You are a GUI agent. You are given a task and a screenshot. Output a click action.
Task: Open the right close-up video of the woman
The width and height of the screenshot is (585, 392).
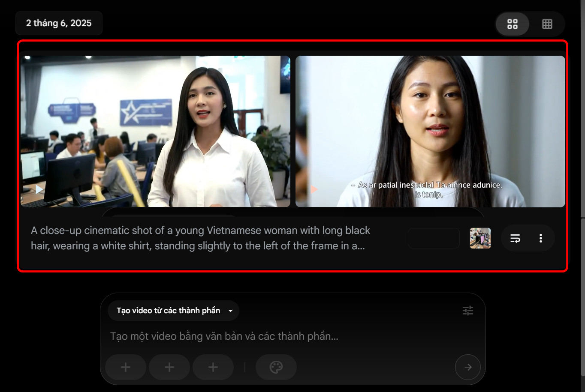(x=430, y=129)
